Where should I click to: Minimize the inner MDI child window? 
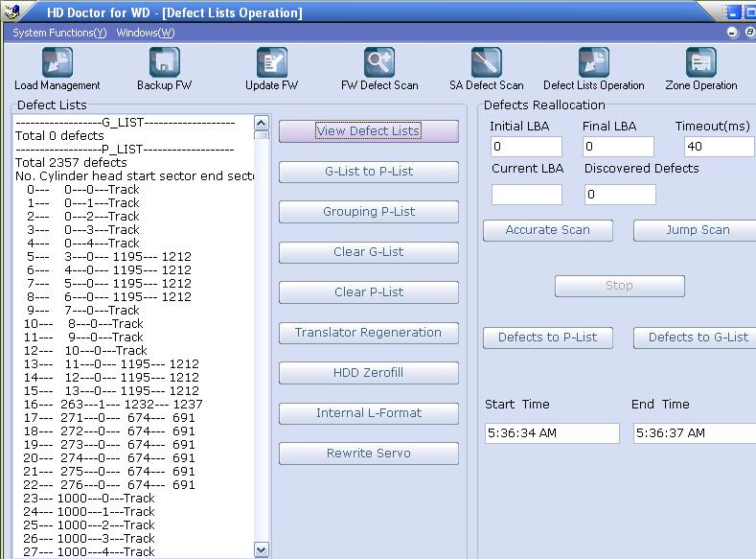pyautogui.click(x=732, y=33)
